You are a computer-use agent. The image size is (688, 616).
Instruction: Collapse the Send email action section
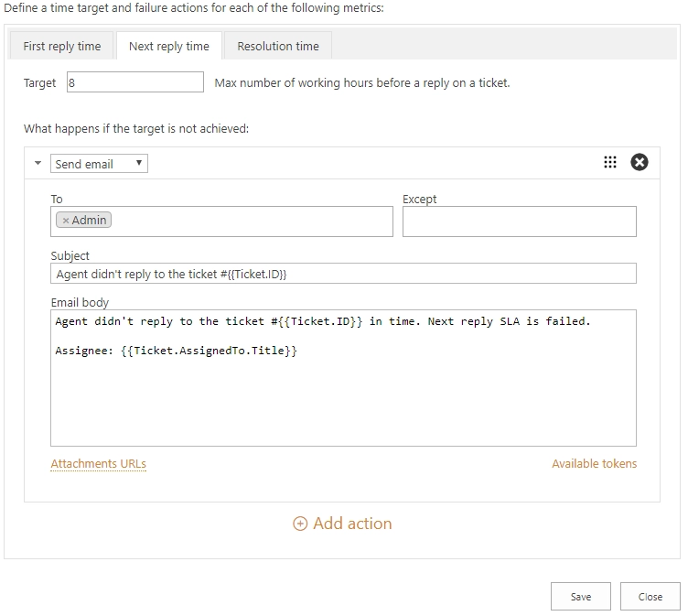pyautogui.click(x=38, y=163)
